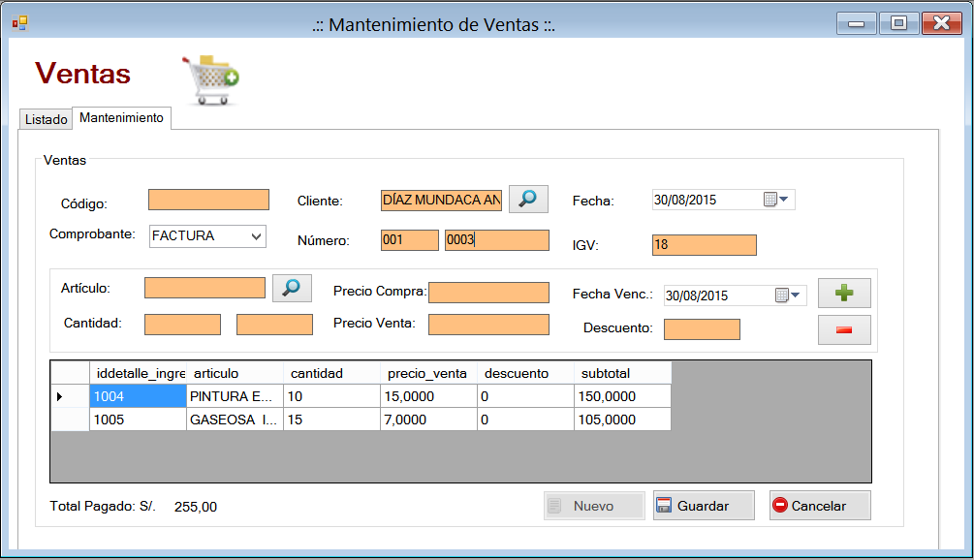Open the Artículo search magnifier
The image size is (974, 560).
pos(292,288)
